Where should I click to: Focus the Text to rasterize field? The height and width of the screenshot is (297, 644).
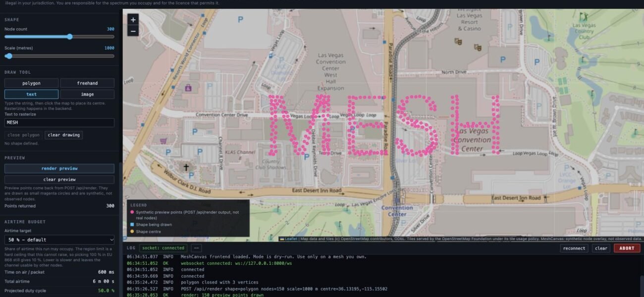(x=59, y=123)
